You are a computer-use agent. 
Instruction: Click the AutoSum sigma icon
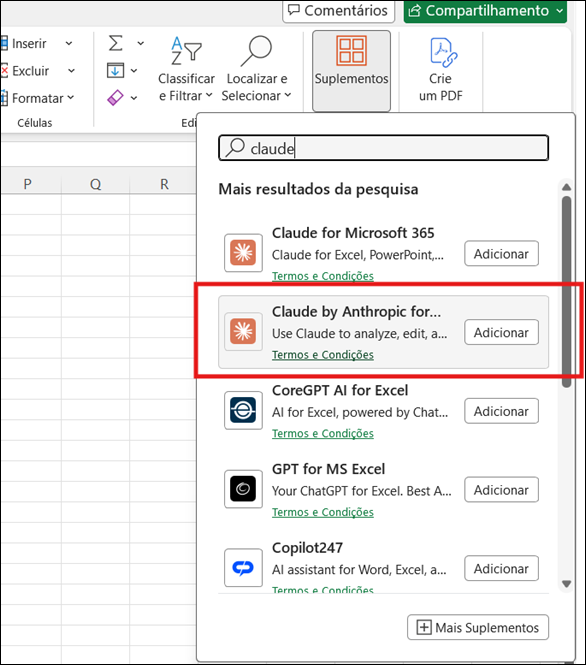click(x=115, y=43)
